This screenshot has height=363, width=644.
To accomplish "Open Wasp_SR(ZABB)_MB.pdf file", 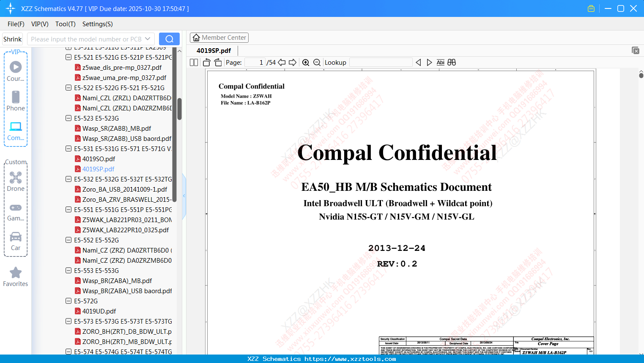I will (x=117, y=129).
